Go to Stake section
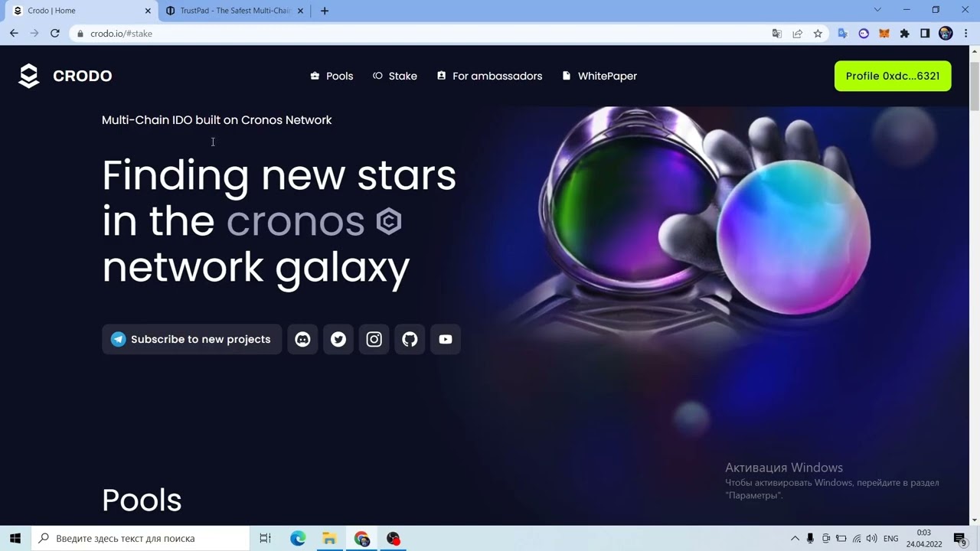Image resolution: width=980 pixels, height=551 pixels. pos(394,76)
